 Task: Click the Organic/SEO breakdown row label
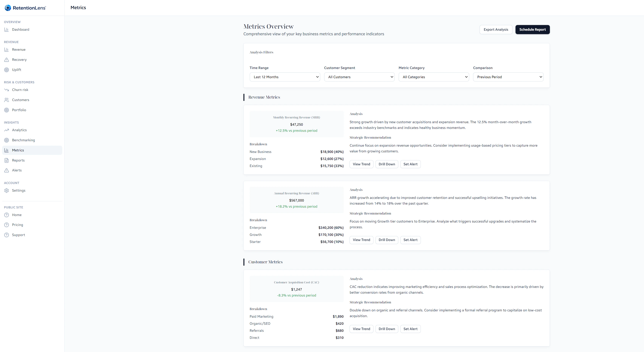260,324
